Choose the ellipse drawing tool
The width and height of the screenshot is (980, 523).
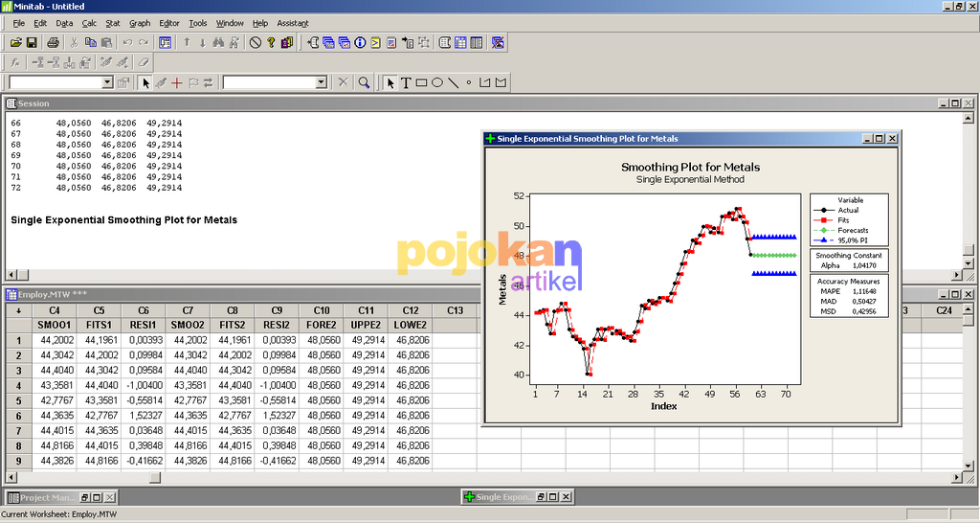(x=437, y=82)
